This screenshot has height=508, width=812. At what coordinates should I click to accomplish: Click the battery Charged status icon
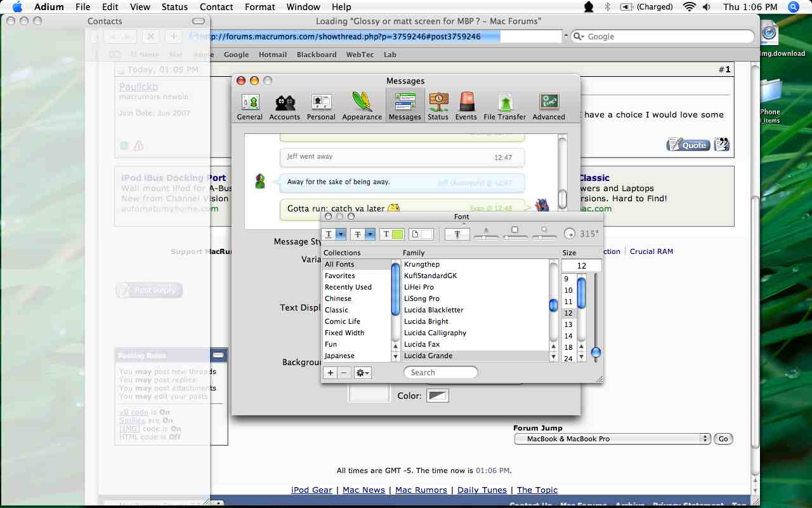pyautogui.click(x=646, y=7)
